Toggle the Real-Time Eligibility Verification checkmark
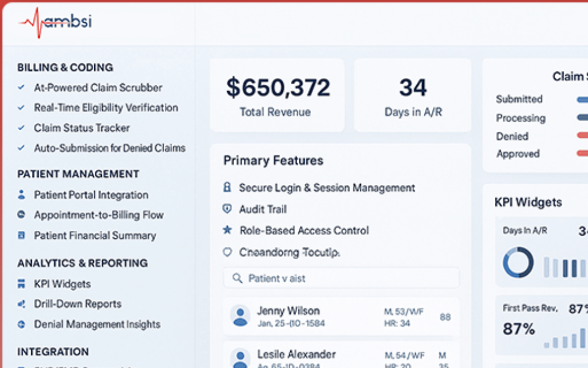The image size is (588, 368). (x=21, y=107)
